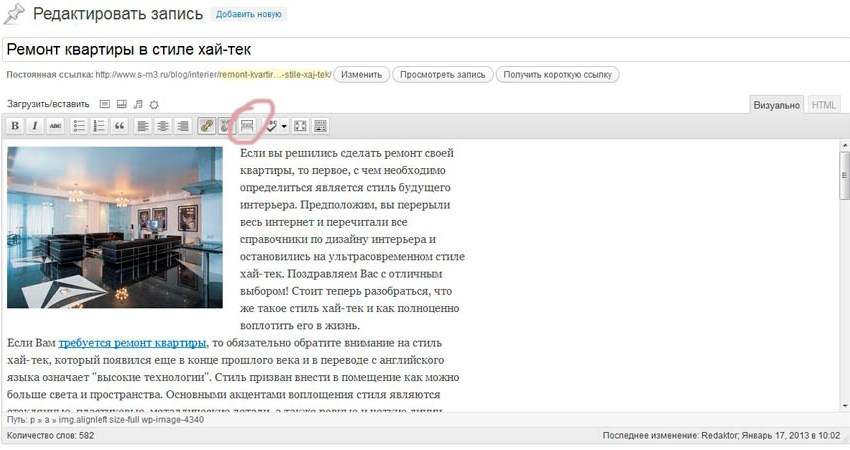
Task: Align text to the left
Action: pos(144,126)
